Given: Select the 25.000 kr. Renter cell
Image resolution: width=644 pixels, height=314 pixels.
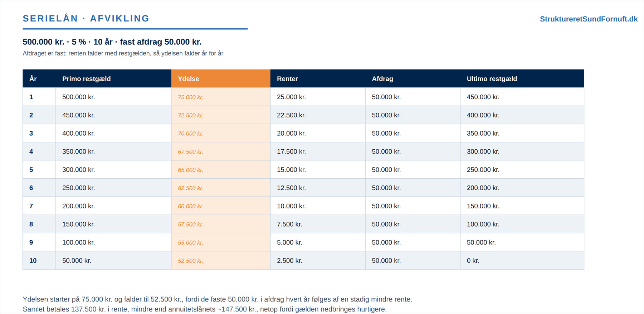Looking at the screenshot, I should tap(318, 97).
